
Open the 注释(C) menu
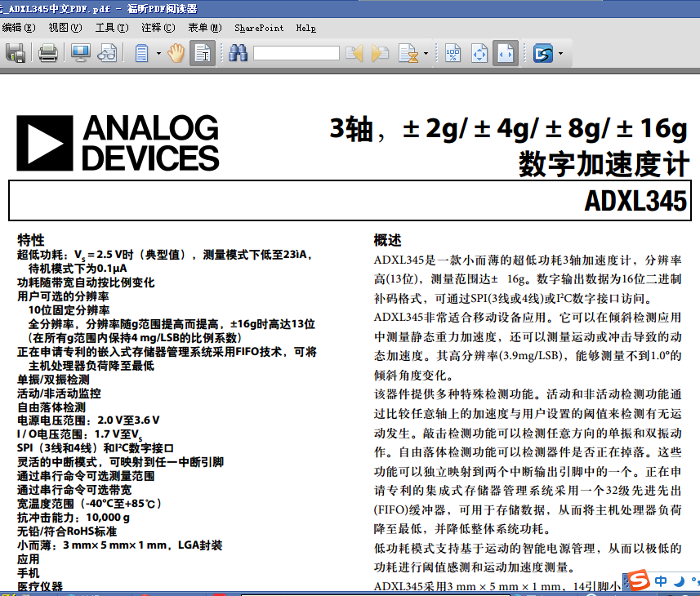pyautogui.click(x=158, y=28)
